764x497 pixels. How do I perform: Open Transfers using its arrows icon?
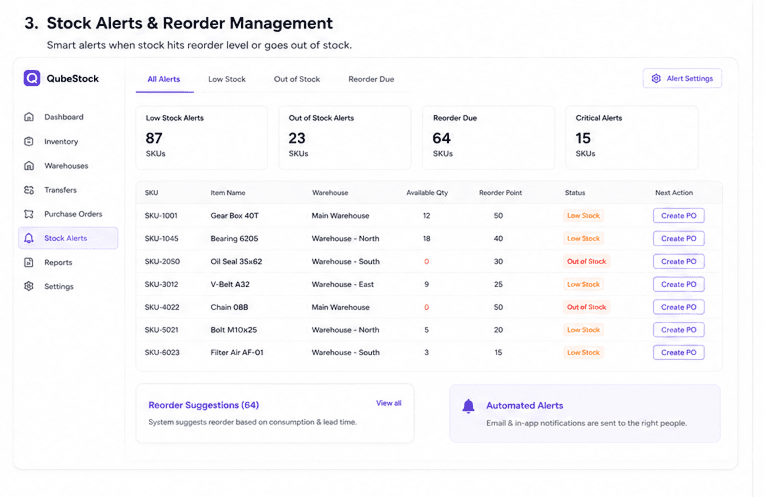[29, 190]
